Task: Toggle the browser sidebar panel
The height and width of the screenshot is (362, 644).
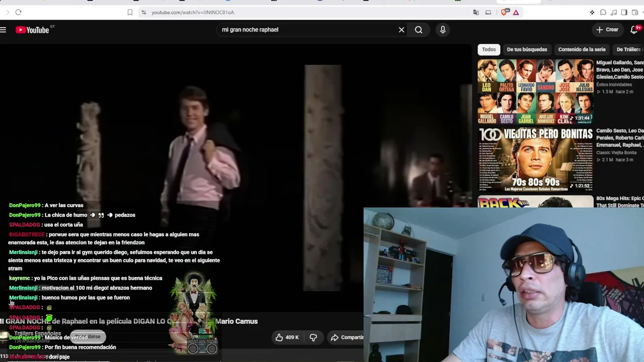Action: click(x=624, y=12)
